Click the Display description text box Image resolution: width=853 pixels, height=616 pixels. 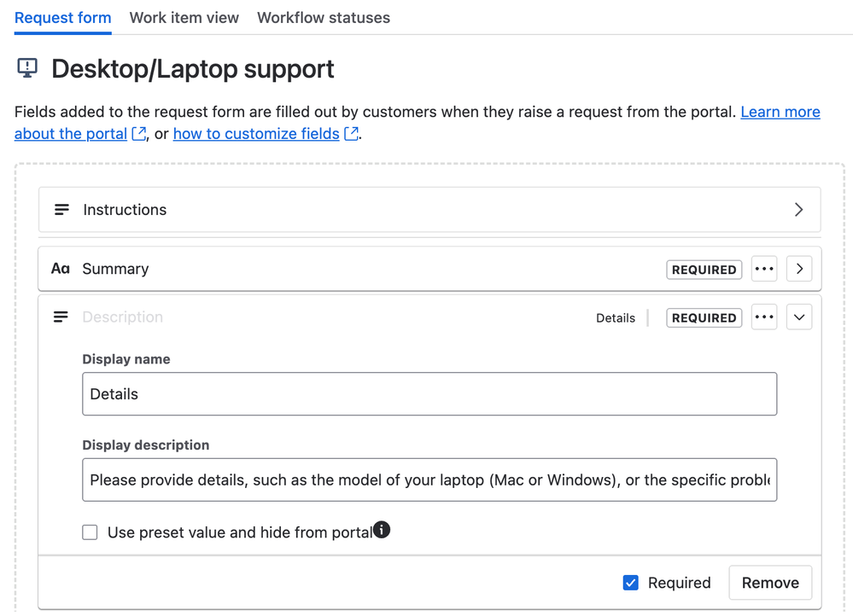pos(429,479)
